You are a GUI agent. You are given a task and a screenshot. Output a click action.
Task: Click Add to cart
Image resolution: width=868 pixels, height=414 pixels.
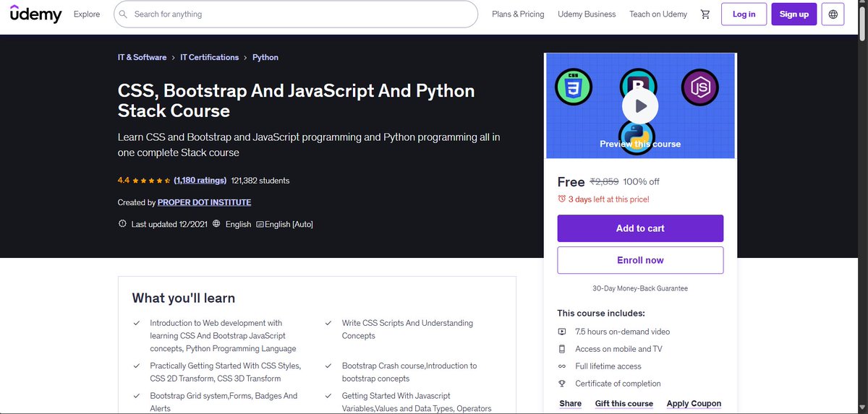click(640, 228)
